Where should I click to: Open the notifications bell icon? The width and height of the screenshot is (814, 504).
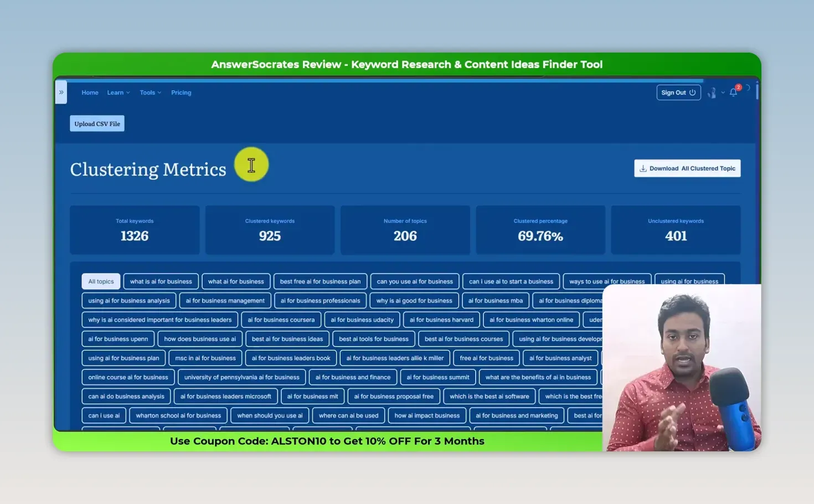click(x=733, y=92)
